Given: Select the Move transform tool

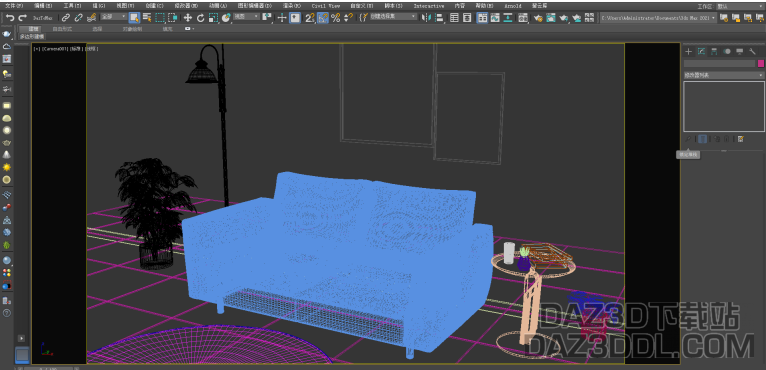Looking at the screenshot, I should pyautogui.click(x=188, y=18).
